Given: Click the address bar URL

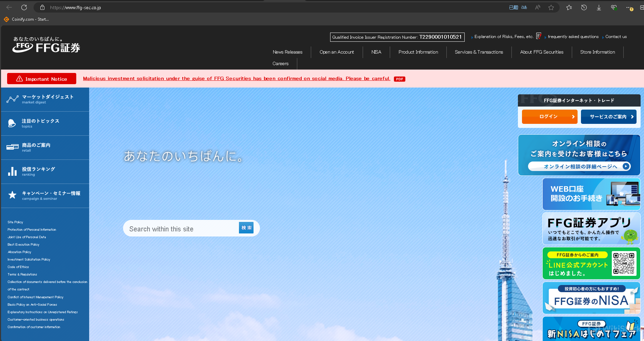Looking at the screenshot, I should [76, 7].
